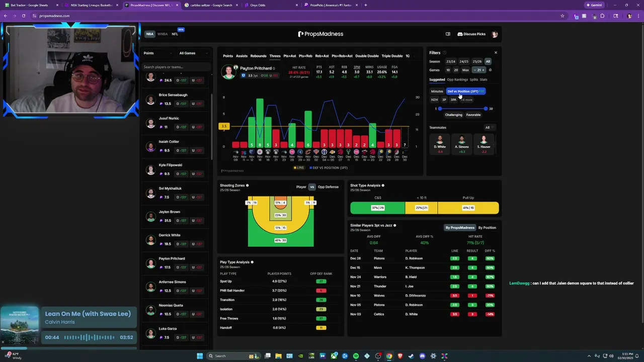
Task: Select the Assists stat tab
Action: [242, 56]
